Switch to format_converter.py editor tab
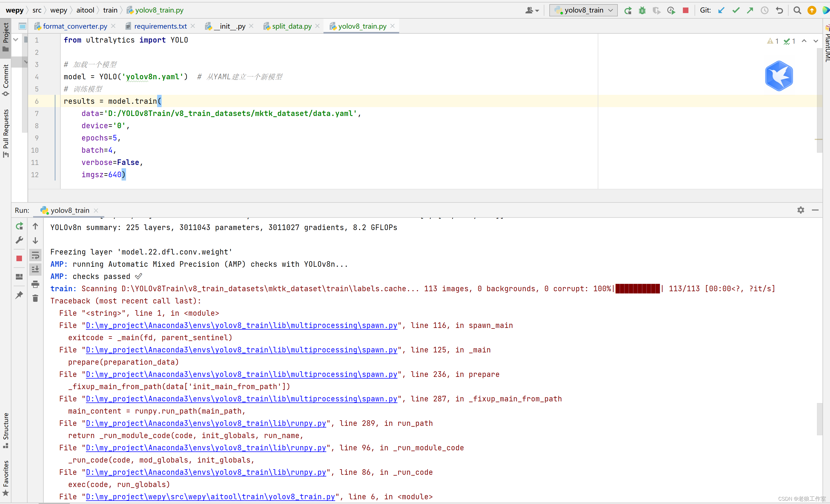Screen dimensions: 830x504 pyautogui.click(x=75, y=26)
